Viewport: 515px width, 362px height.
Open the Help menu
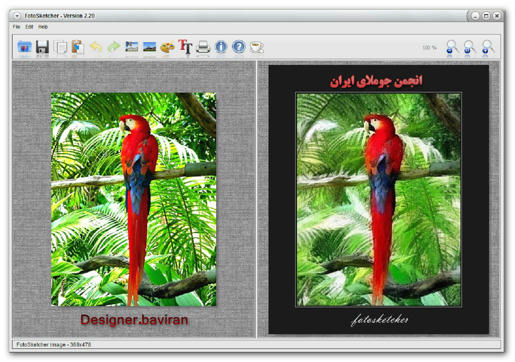(43, 27)
